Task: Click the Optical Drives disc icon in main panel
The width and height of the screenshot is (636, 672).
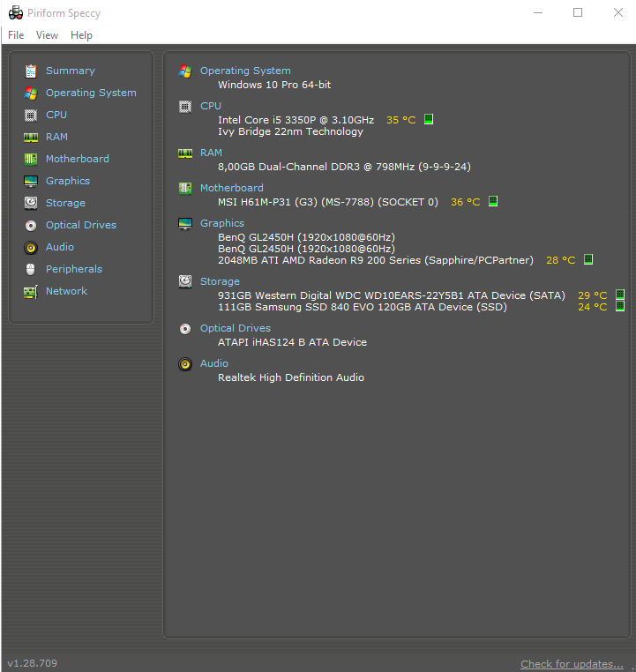Action: coord(185,329)
